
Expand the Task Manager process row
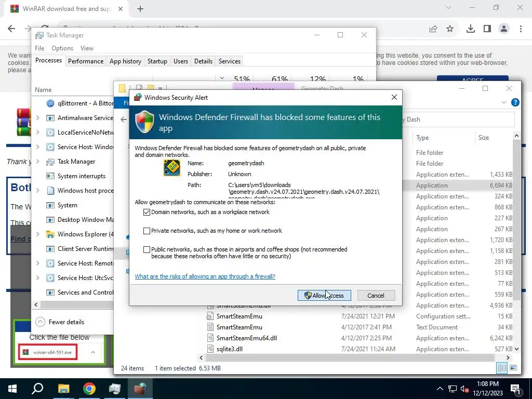click(38, 162)
